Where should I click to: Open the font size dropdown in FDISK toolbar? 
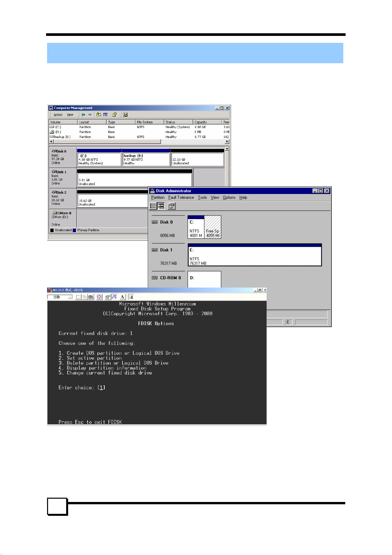(70, 297)
